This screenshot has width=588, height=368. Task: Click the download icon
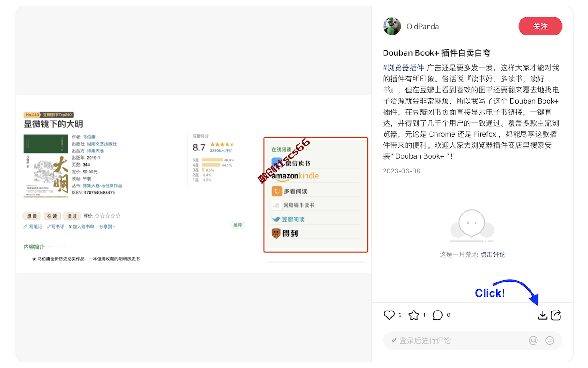[543, 315]
